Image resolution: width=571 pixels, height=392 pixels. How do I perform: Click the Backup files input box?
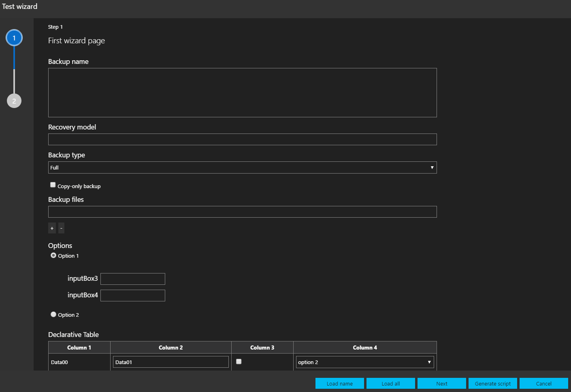242,212
